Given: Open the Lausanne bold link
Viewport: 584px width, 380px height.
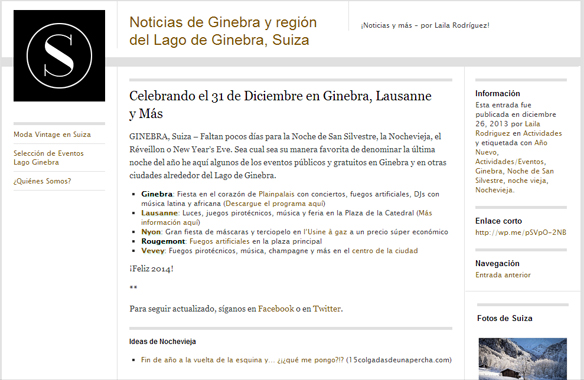Looking at the screenshot, I should [159, 213].
